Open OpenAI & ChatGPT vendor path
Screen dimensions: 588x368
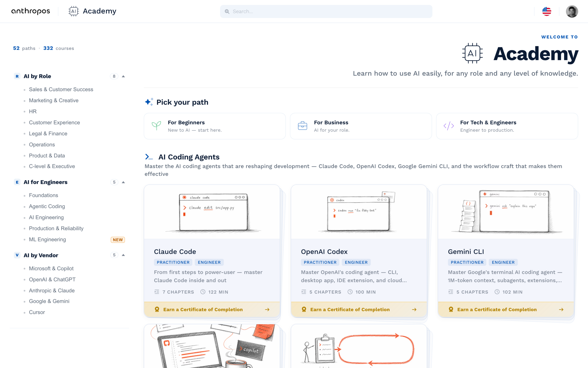click(x=52, y=279)
